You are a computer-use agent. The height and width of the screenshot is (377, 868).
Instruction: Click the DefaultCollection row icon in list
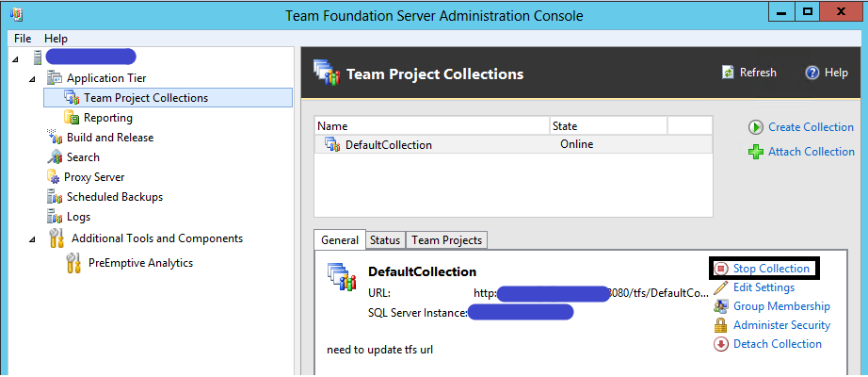tap(332, 145)
